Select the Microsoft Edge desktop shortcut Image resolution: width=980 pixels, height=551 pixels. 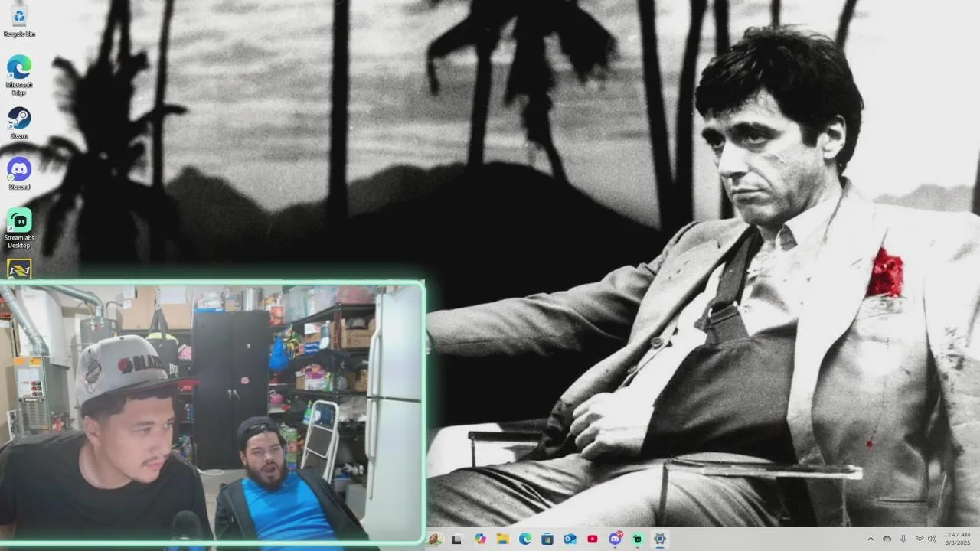[19, 74]
